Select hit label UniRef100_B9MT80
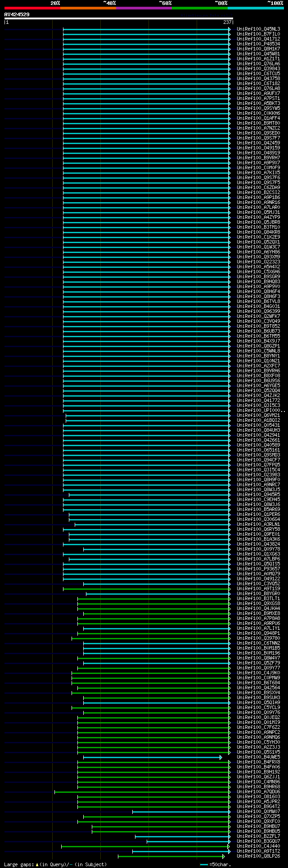Screen dimensions: 288x868 point(258,123)
